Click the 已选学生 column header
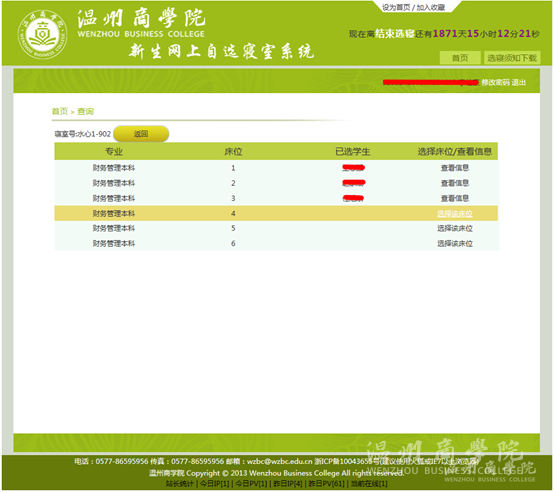Image resolution: width=554 pixels, height=492 pixels. 352,152
